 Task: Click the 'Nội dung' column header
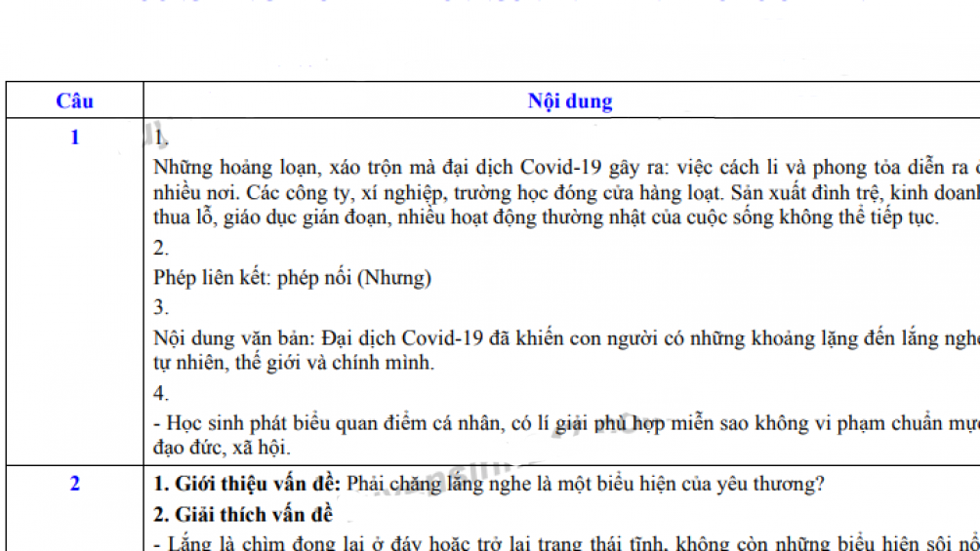[569, 100]
